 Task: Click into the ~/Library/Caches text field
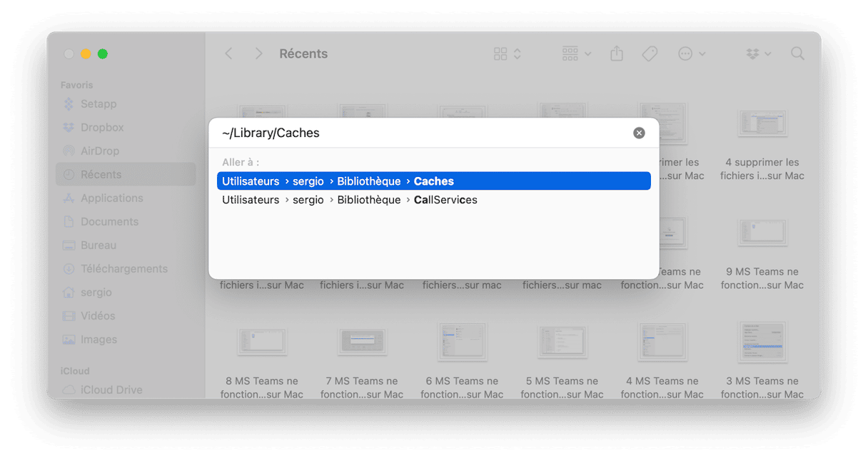(421, 133)
